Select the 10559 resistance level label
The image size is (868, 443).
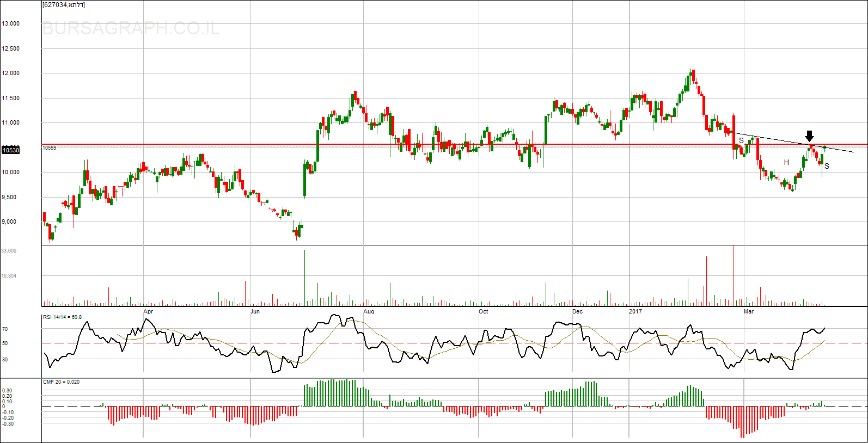(50, 147)
